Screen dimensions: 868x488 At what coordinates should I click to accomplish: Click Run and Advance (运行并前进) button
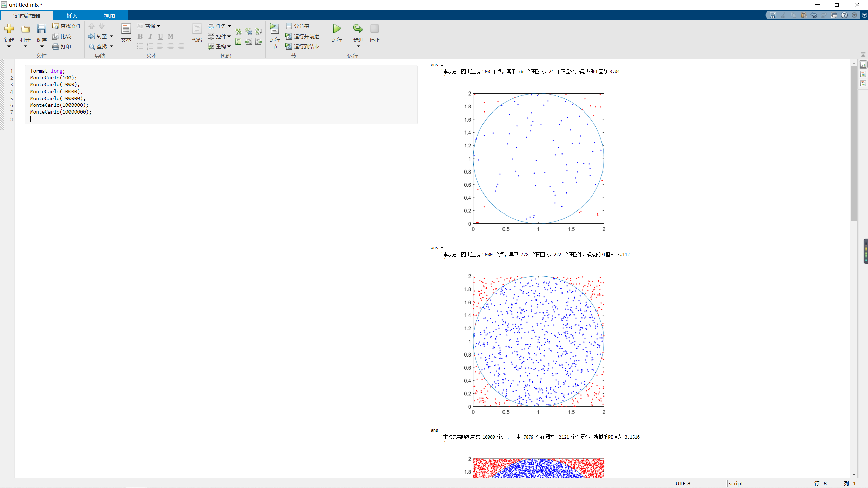coord(302,36)
